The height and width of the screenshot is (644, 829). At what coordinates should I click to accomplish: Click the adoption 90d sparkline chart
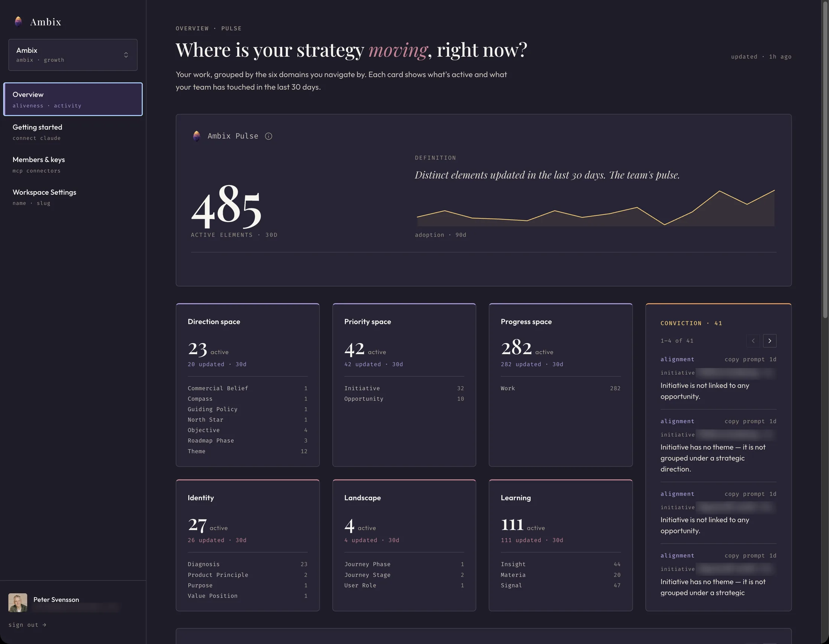[x=595, y=208]
